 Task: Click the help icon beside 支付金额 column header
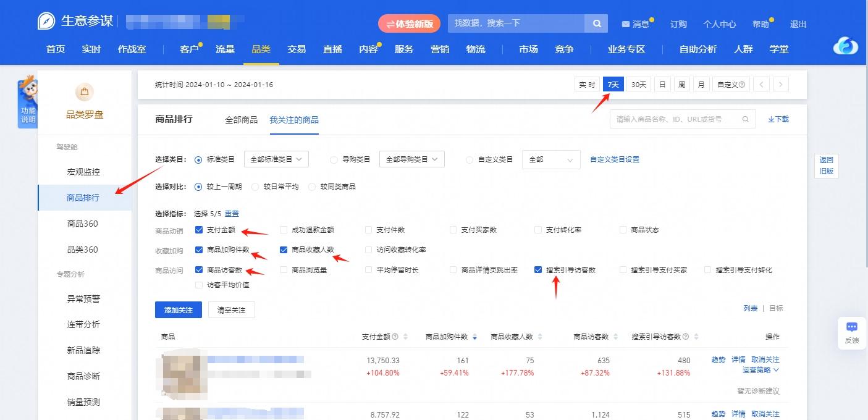tap(394, 336)
